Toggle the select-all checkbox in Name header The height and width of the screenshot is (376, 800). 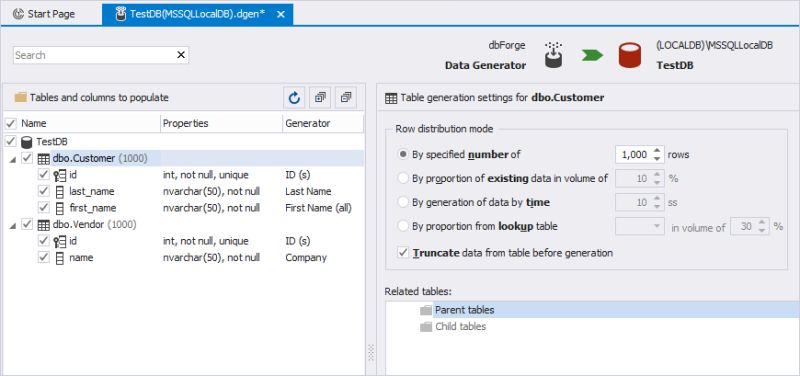click(x=11, y=123)
